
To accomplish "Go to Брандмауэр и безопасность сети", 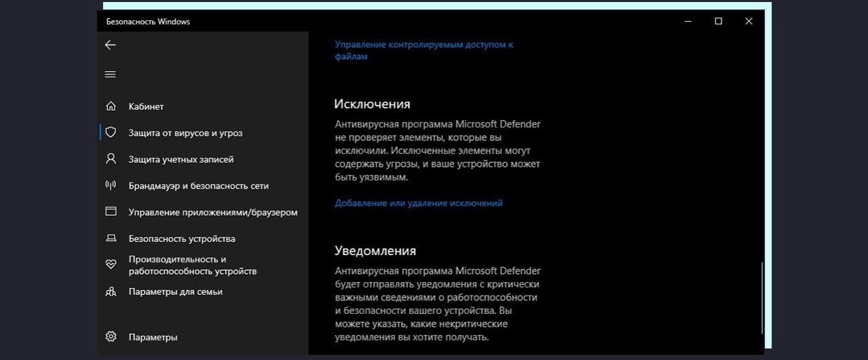I will coord(199,186).
